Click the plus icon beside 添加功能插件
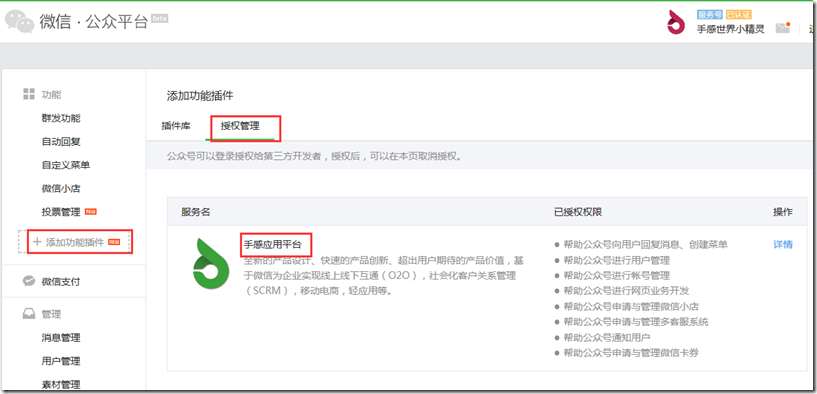 coord(36,242)
